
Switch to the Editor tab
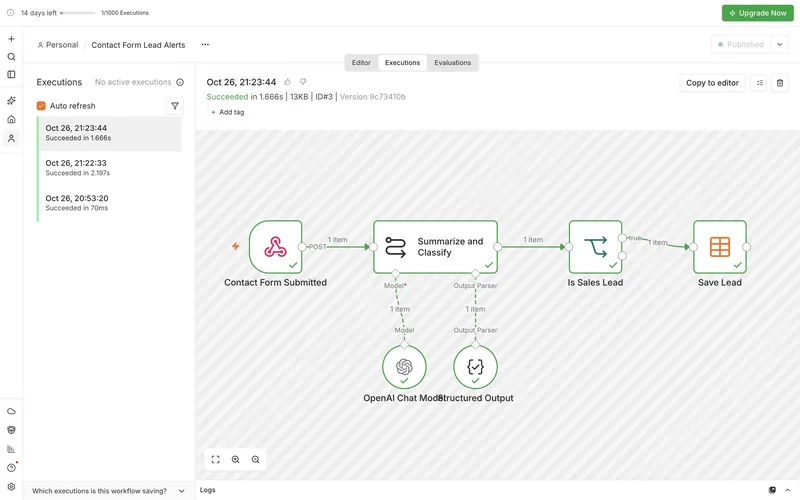(x=361, y=63)
